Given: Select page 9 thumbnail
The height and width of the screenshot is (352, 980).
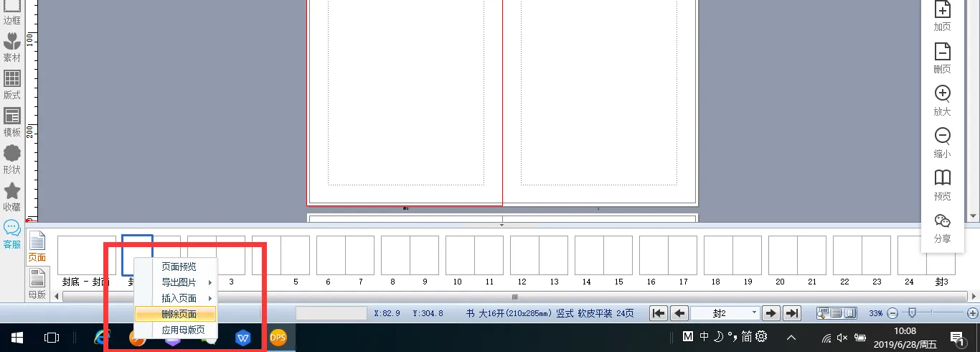Looking at the screenshot, I should tap(424, 256).
